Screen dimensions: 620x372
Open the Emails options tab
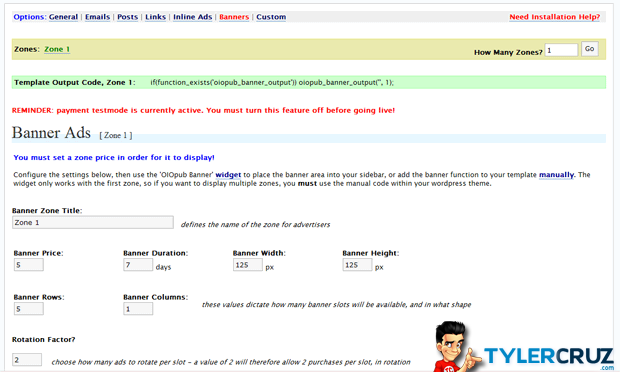point(97,17)
